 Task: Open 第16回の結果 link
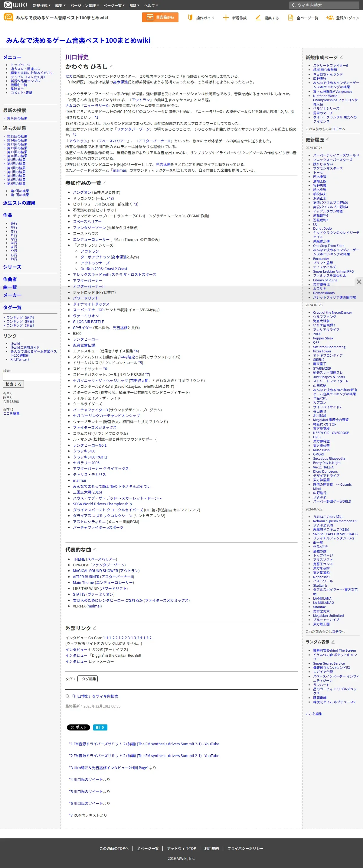click(x=17, y=118)
